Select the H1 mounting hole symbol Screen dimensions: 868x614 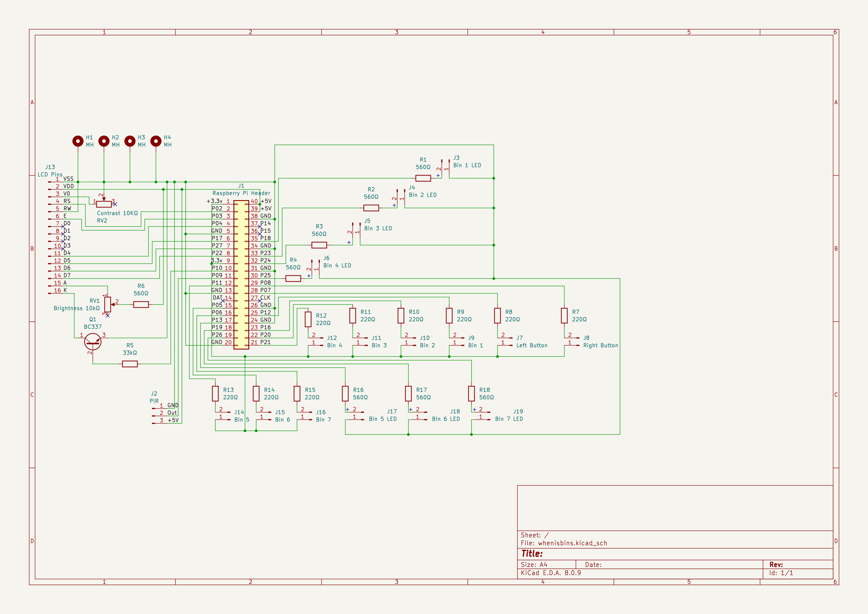(78, 141)
